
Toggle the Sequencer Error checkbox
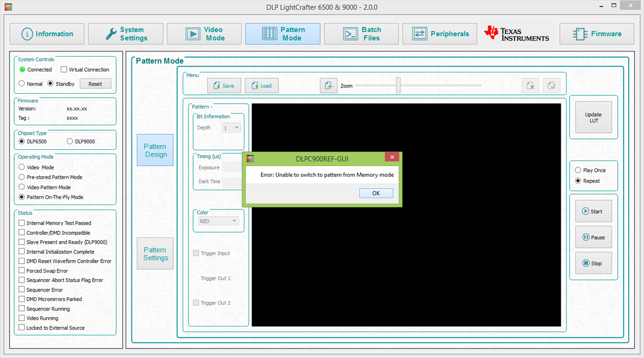pyautogui.click(x=22, y=289)
